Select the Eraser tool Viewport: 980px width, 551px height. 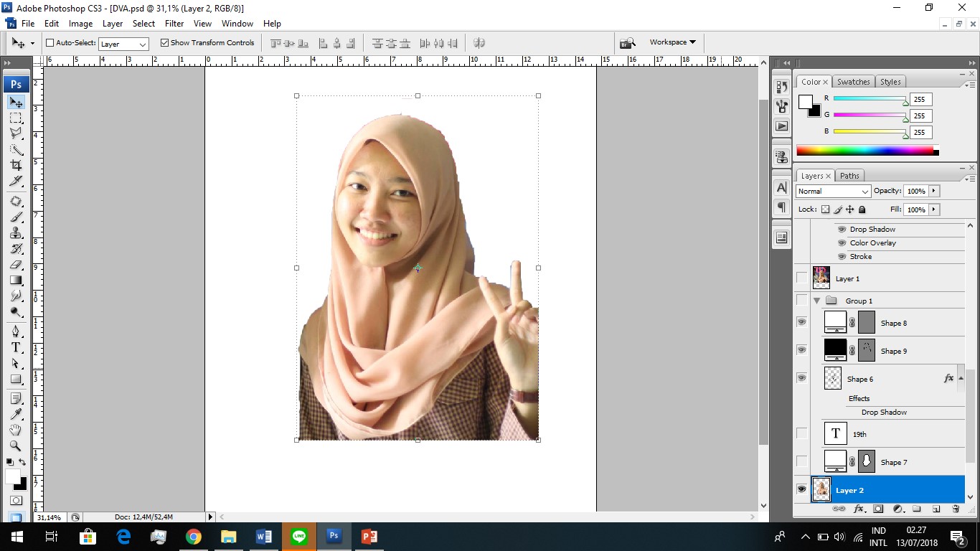(x=16, y=264)
